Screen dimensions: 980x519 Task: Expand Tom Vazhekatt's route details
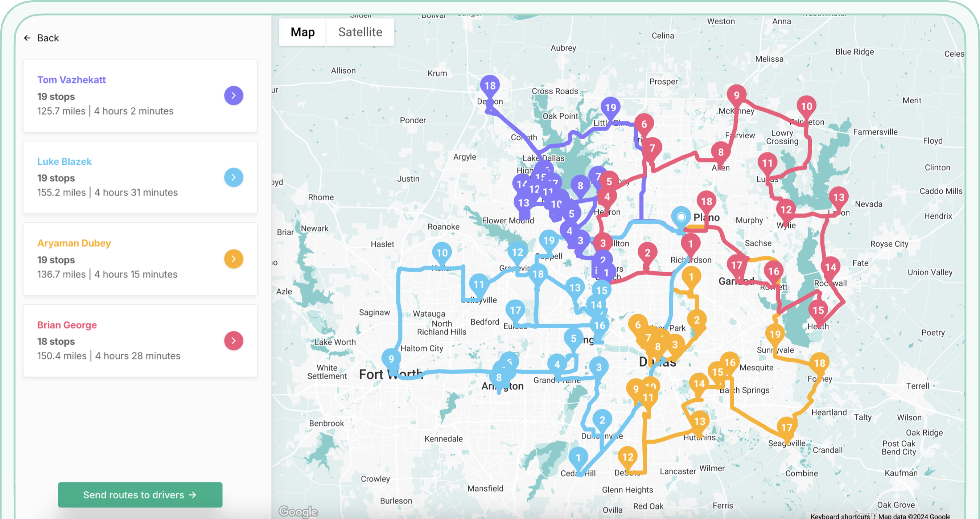point(233,95)
